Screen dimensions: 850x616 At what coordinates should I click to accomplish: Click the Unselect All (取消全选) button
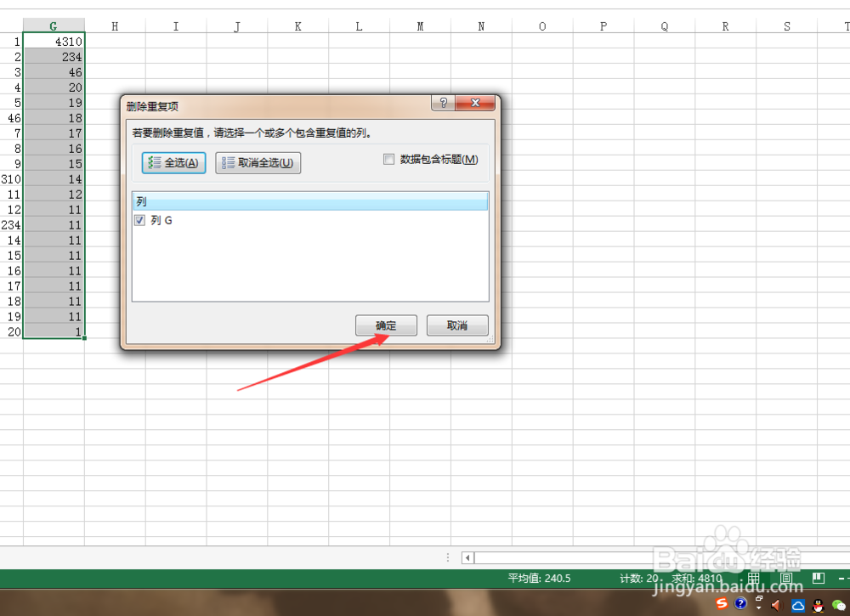(x=258, y=162)
